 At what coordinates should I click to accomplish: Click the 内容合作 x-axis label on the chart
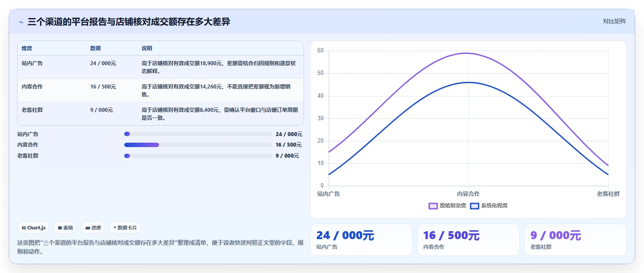coord(468,194)
